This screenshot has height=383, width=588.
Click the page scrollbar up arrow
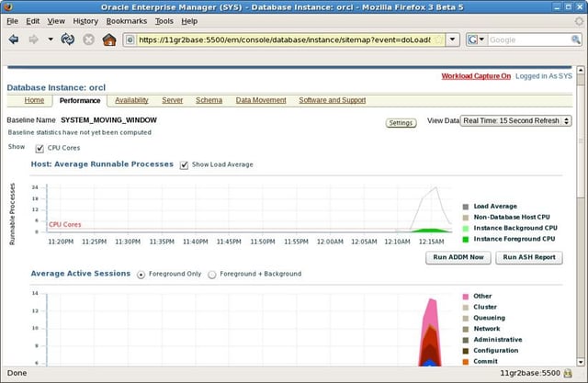click(x=581, y=70)
